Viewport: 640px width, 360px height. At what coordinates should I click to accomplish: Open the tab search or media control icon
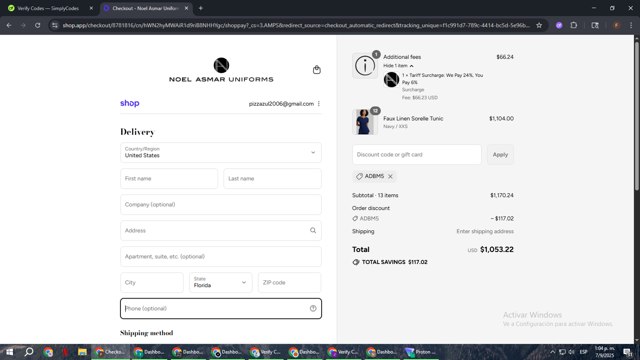[595, 25]
